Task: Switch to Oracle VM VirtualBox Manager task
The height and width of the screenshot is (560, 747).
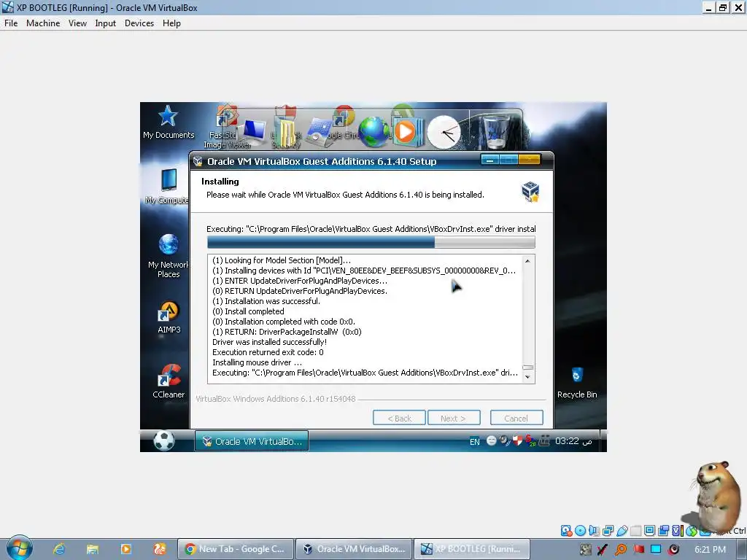Action: pos(354,549)
